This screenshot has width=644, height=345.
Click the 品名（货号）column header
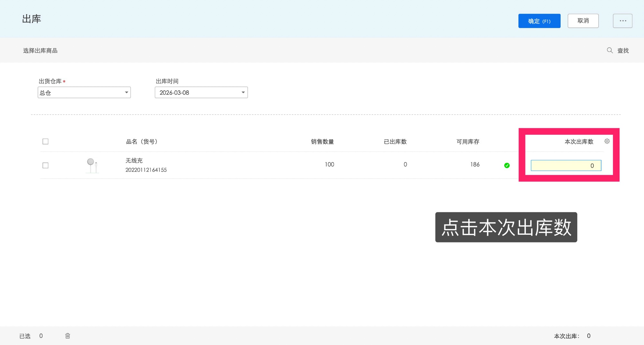coord(142,141)
